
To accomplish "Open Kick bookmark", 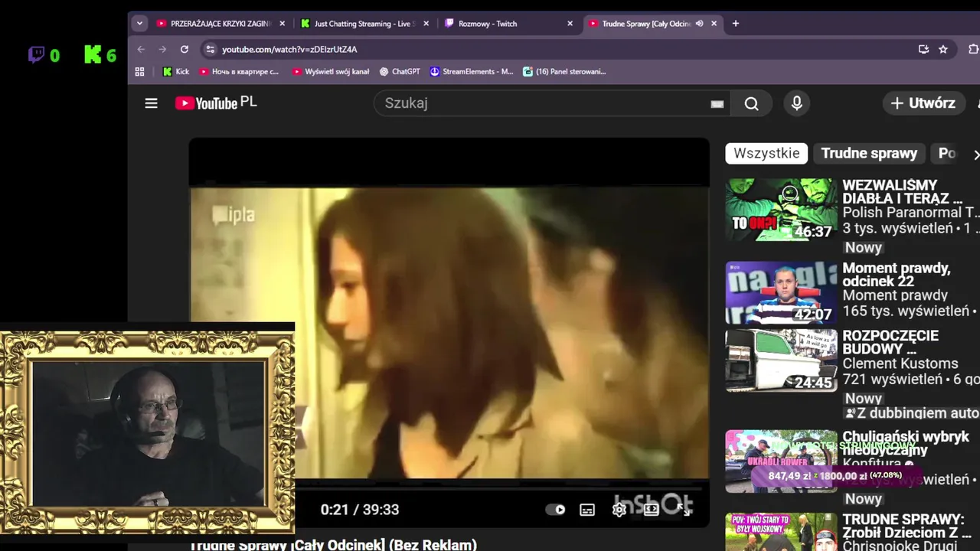I will [175, 71].
